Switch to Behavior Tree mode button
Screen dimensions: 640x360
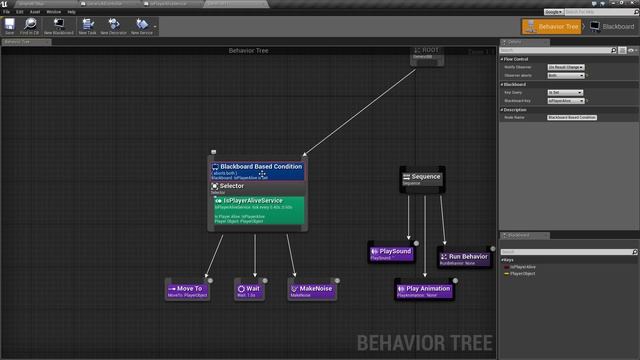click(551, 27)
